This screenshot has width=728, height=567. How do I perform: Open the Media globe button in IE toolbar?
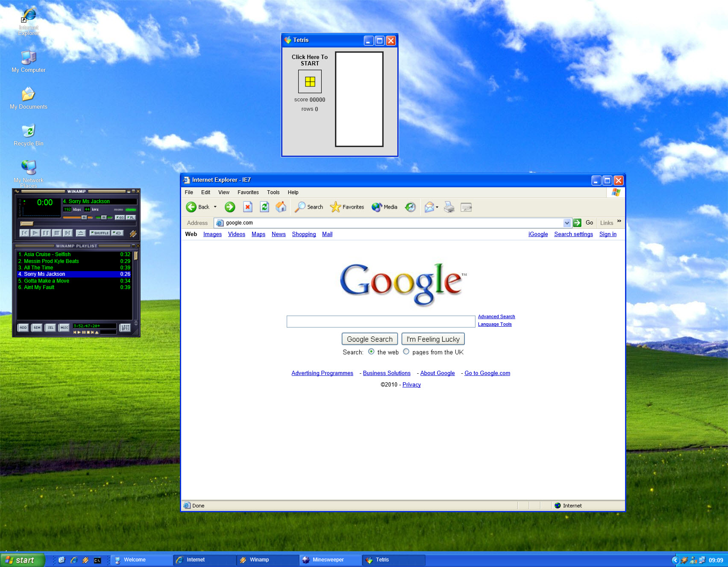pyautogui.click(x=385, y=207)
